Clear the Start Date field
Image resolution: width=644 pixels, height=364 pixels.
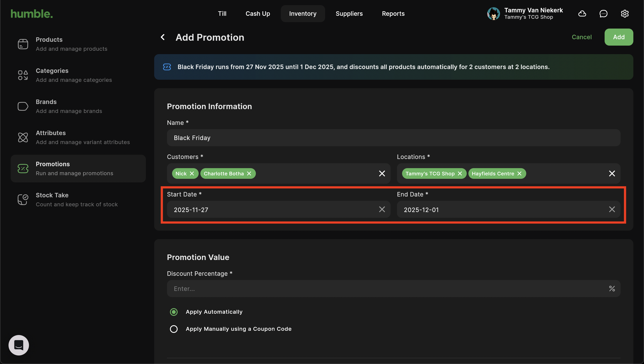[382, 209]
